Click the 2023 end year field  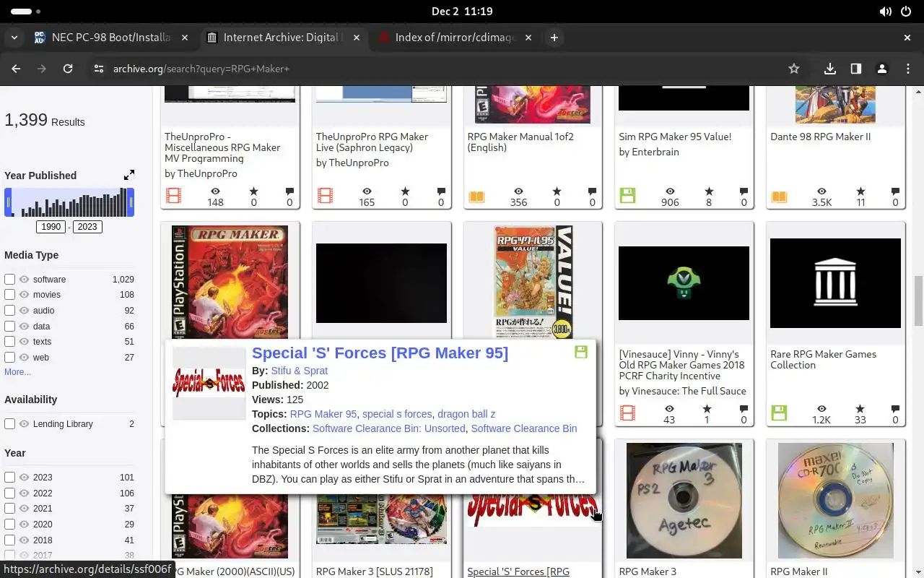tap(87, 227)
